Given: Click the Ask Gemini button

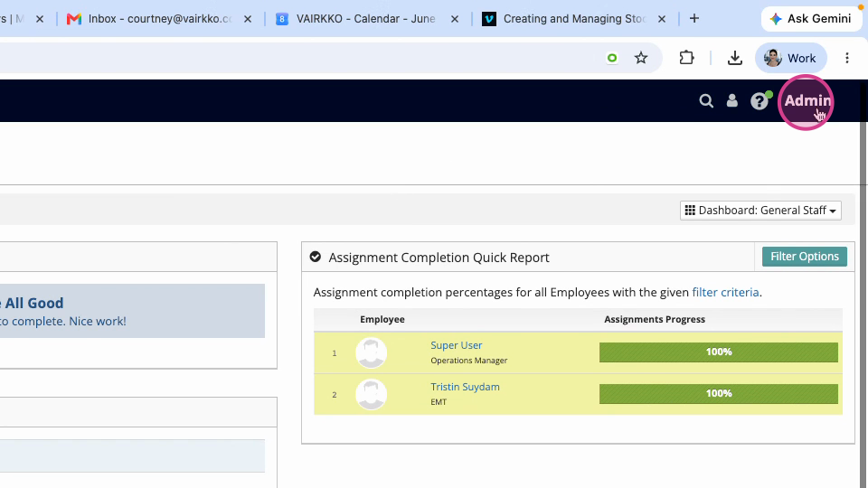Looking at the screenshot, I should pyautogui.click(x=811, y=19).
